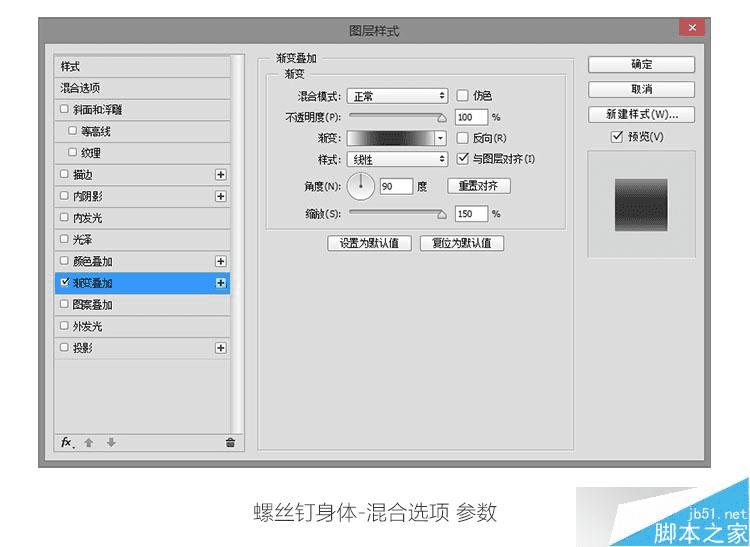
Task: Open the 外发光 settings row
Action: coord(143,326)
